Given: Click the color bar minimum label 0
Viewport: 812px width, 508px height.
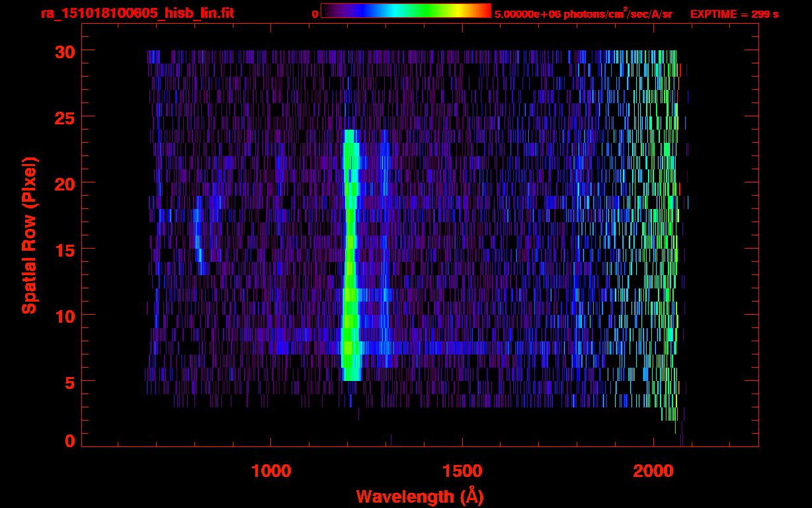Looking at the screenshot, I should coord(315,14).
